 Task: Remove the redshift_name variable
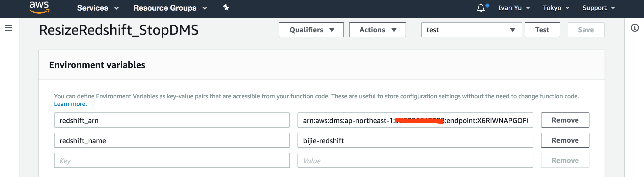[565, 140]
